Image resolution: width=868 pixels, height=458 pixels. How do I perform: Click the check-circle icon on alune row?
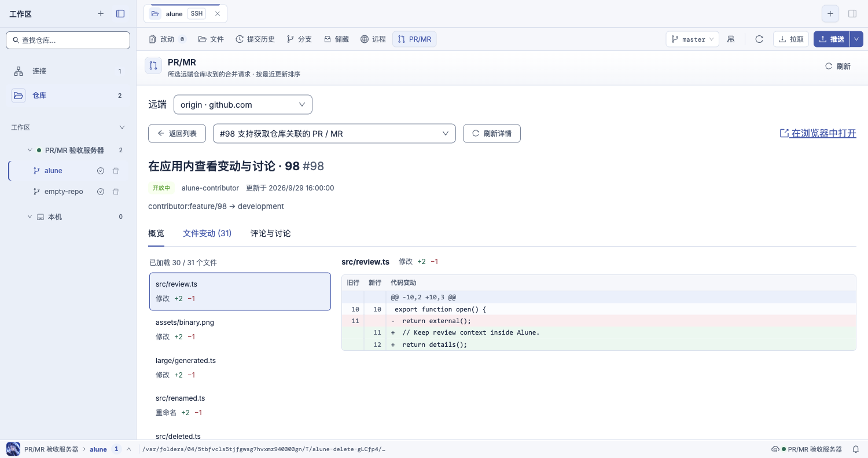pyautogui.click(x=101, y=171)
